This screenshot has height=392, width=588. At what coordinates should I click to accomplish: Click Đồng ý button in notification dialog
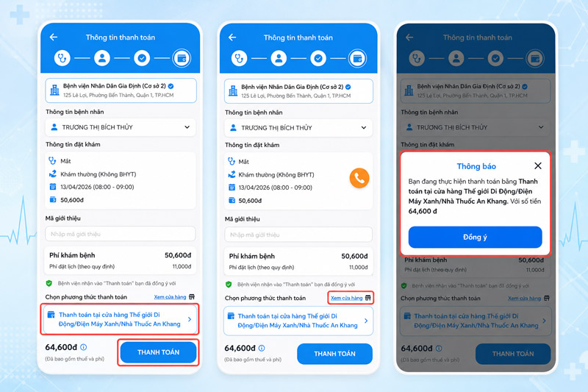pyautogui.click(x=475, y=237)
